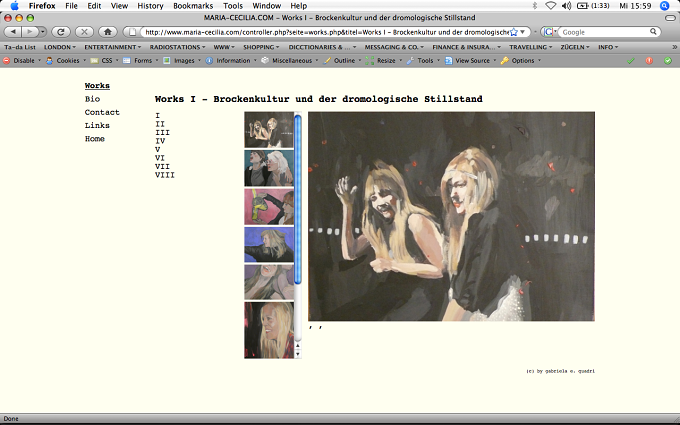Screen dimensions: 680x425
Task: Open the Contact link in sidebar
Action: (102, 112)
